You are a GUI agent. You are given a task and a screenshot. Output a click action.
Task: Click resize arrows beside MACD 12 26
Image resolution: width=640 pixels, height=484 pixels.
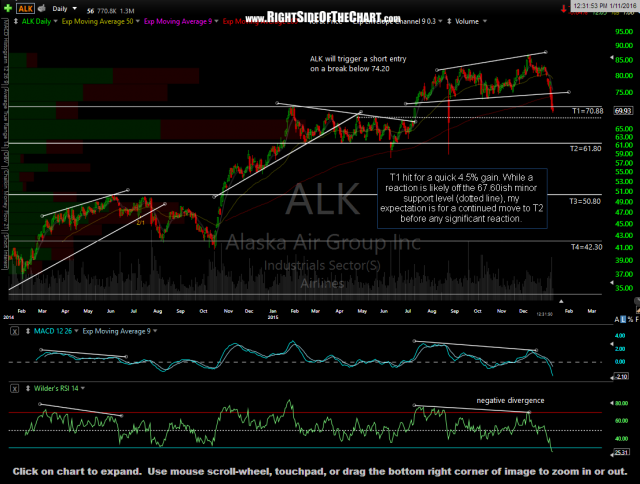tap(28, 331)
